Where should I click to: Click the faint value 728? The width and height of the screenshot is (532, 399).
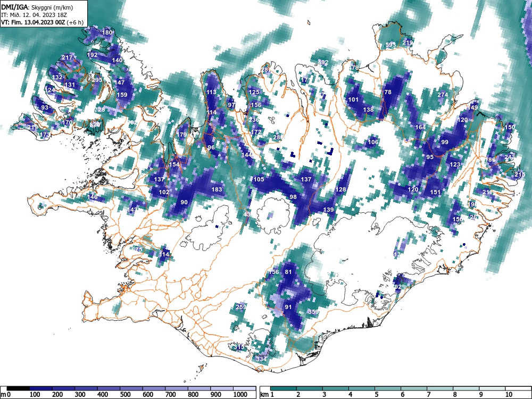(x=100, y=110)
